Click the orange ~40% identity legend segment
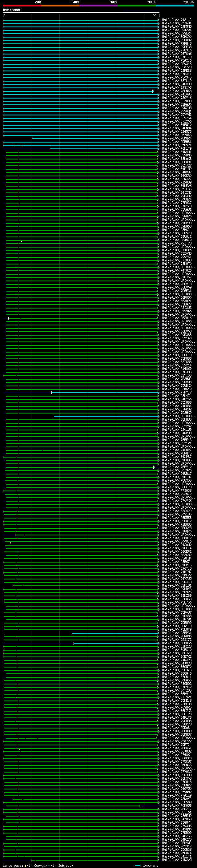The height and width of the screenshot is (868, 197). [x=60, y=6]
